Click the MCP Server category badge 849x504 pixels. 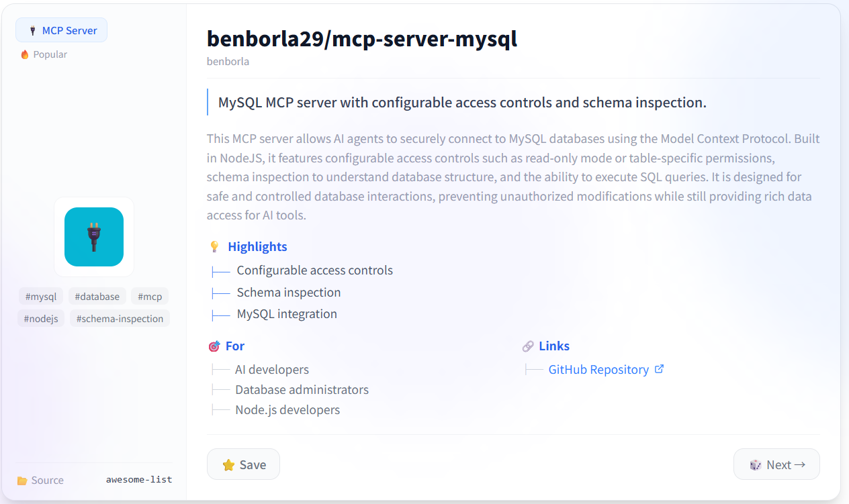tap(61, 30)
